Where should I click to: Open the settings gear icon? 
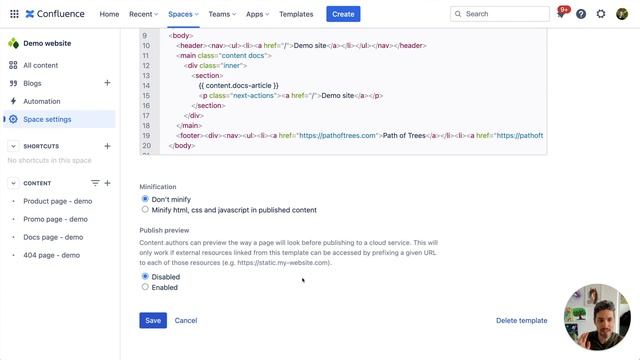coord(601,14)
